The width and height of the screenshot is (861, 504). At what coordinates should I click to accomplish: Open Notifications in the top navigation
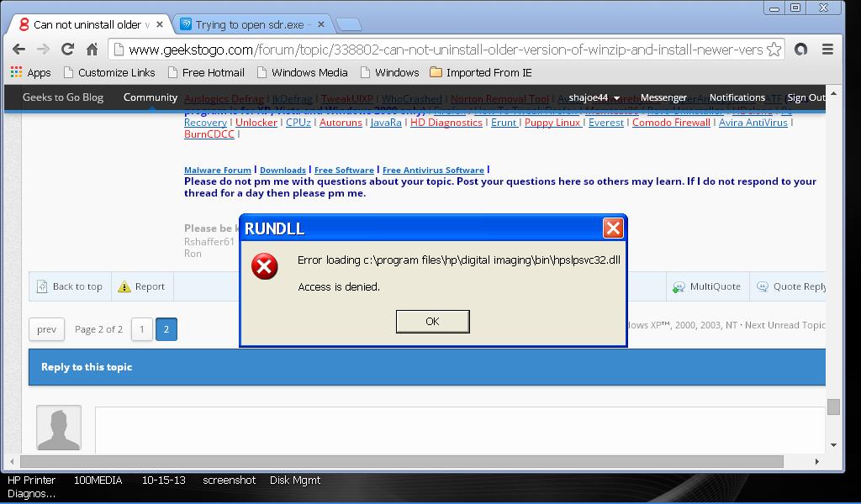click(737, 97)
